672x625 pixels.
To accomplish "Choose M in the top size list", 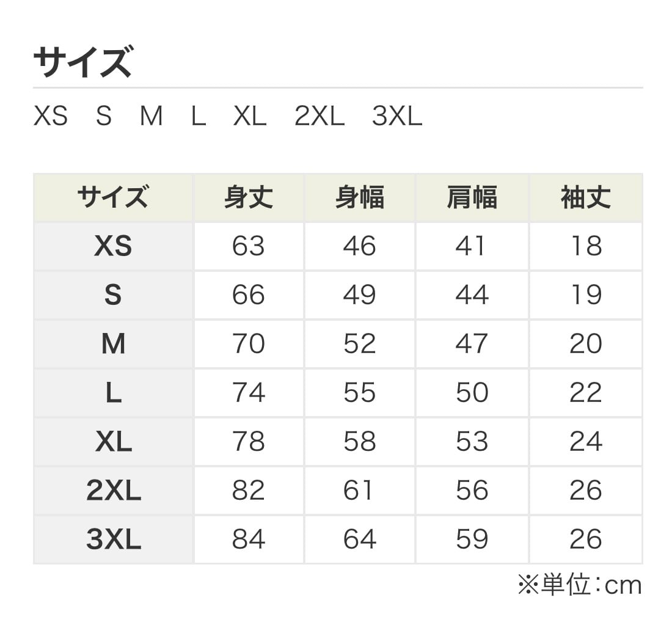I will click(x=151, y=115).
